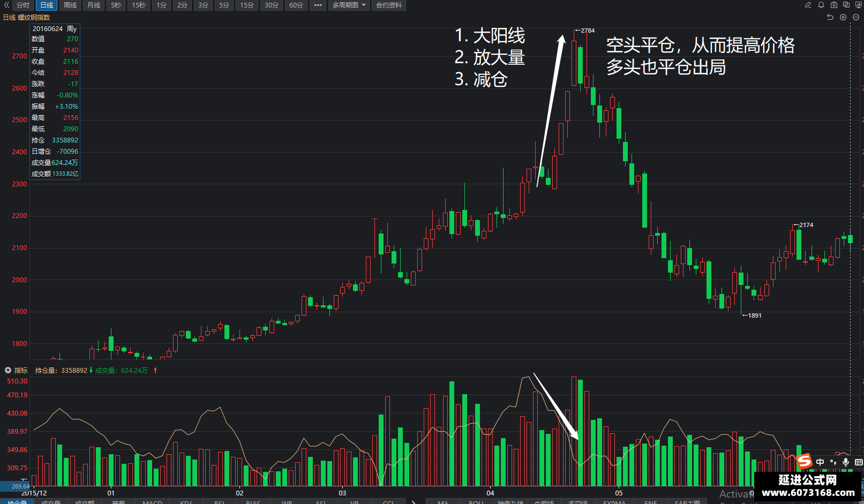Open the price alert bell icon
The height and width of the screenshot is (504, 864).
[821, 5]
